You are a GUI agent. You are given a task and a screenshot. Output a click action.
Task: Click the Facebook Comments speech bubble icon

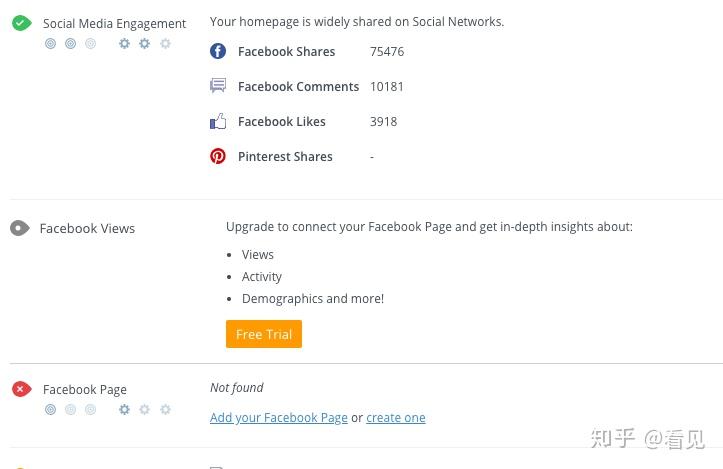tap(218, 86)
